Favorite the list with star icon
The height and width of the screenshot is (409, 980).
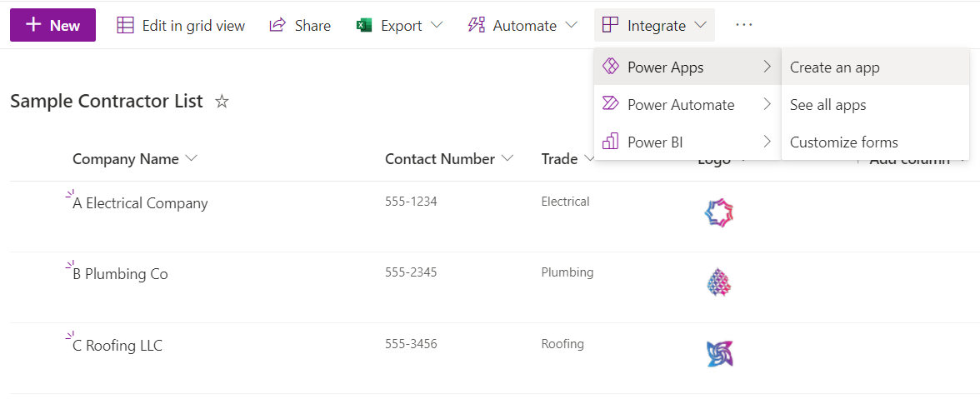[x=222, y=101]
